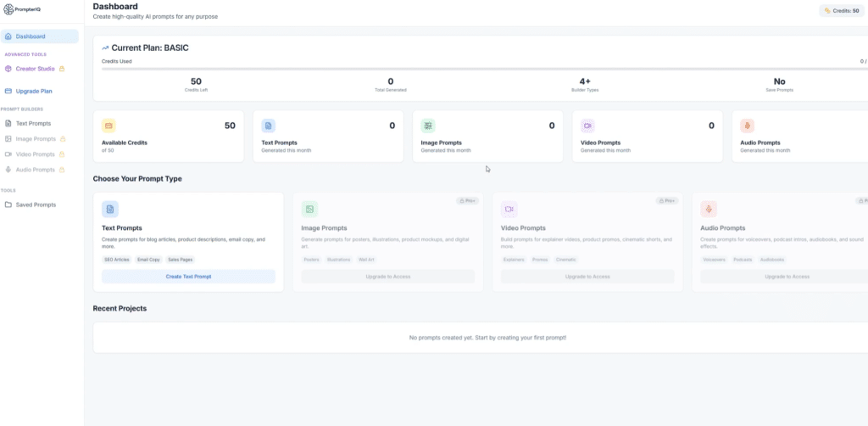The height and width of the screenshot is (426, 868).
Task: Click the Credits: 50 badge
Action: click(x=842, y=11)
